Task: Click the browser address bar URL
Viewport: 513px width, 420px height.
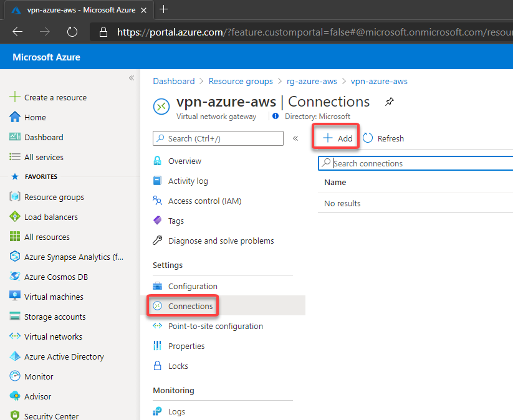Action: coord(315,32)
